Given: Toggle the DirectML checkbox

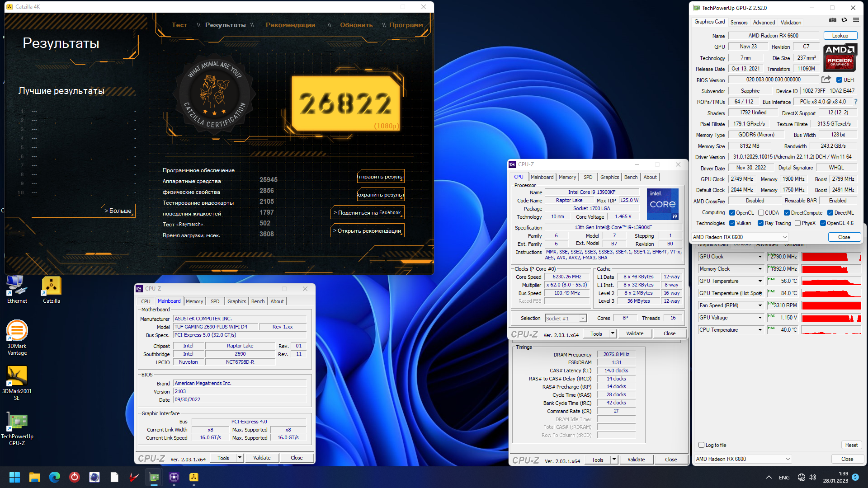Looking at the screenshot, I should (x=830, y=213).
